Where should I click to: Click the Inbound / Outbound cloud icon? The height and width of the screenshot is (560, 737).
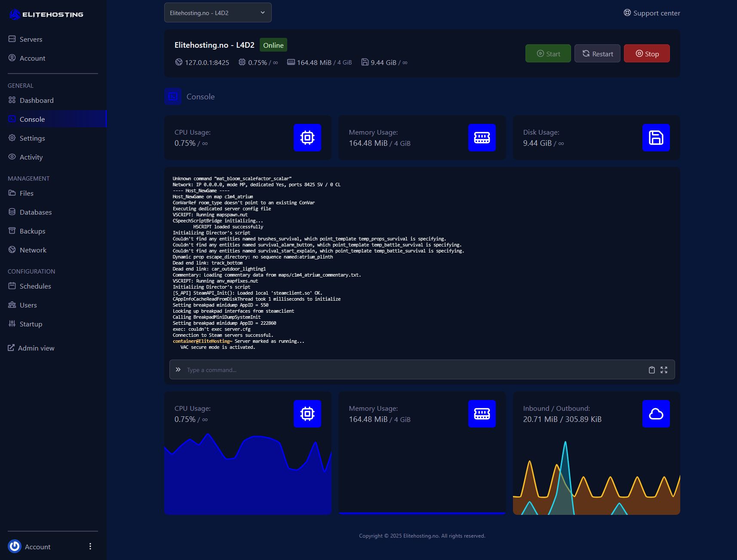click(656, 414)
